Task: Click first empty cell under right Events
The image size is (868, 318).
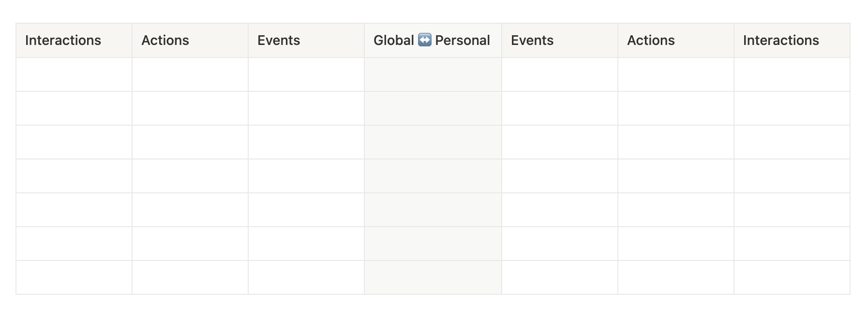Action: pyautogui.click(x=559, y=74)
